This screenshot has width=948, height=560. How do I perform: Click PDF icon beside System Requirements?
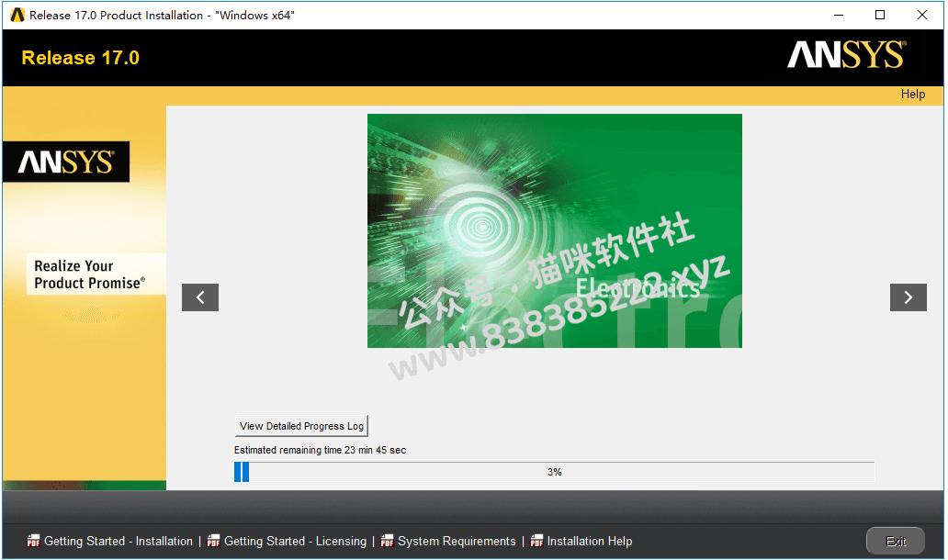pos(387,541)
